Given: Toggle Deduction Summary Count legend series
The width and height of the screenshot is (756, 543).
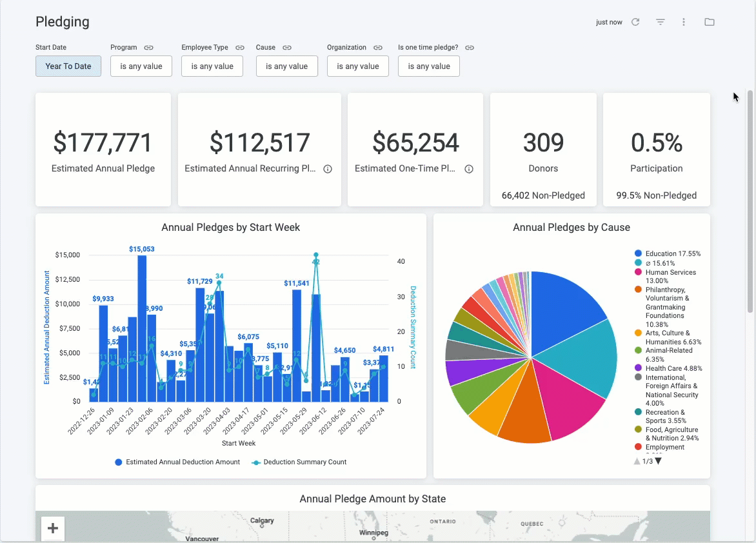Looking at the screenshot, I should coord(299,462).
